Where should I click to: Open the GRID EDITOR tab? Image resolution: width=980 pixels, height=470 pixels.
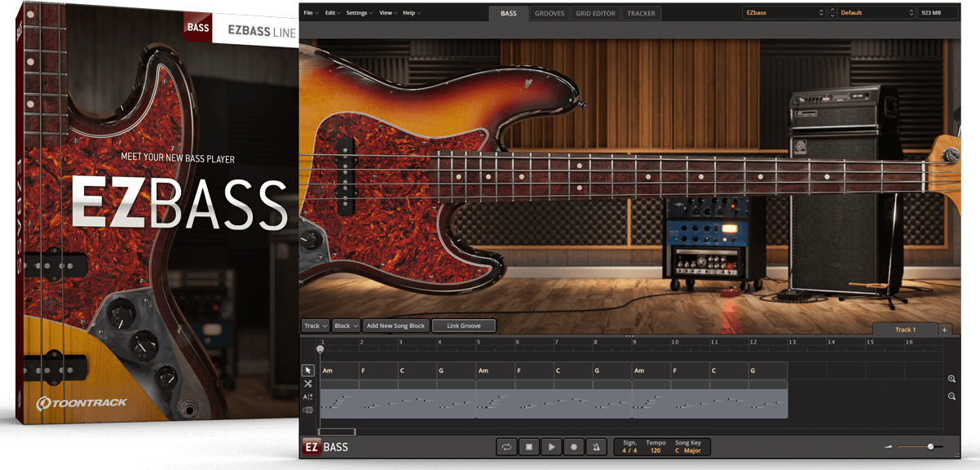596,13
